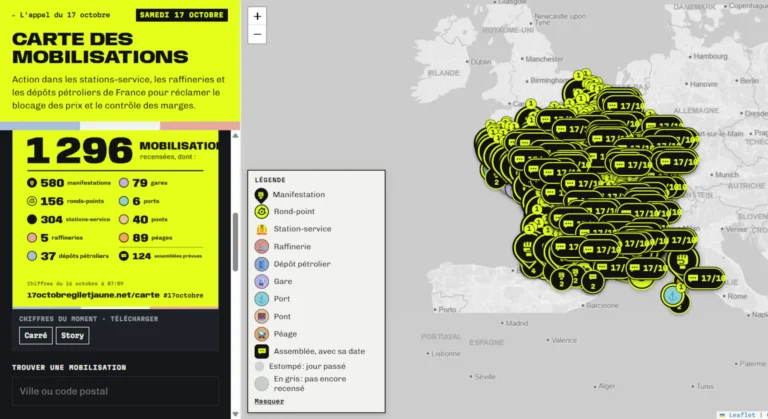Viewport: 768px width, 419px height.
Task: Click the 124 assemblées prévues stat icon
Action: (124, 256)
